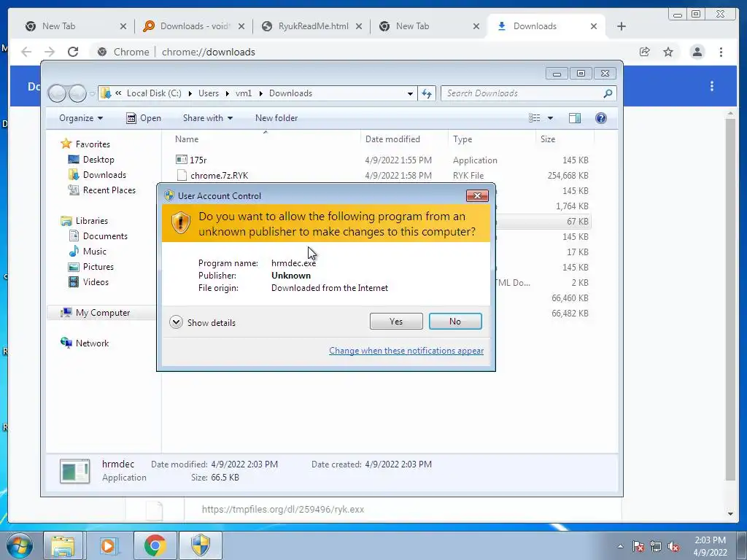
Task: Click the Search Downloads field
Action: [528, 93]
